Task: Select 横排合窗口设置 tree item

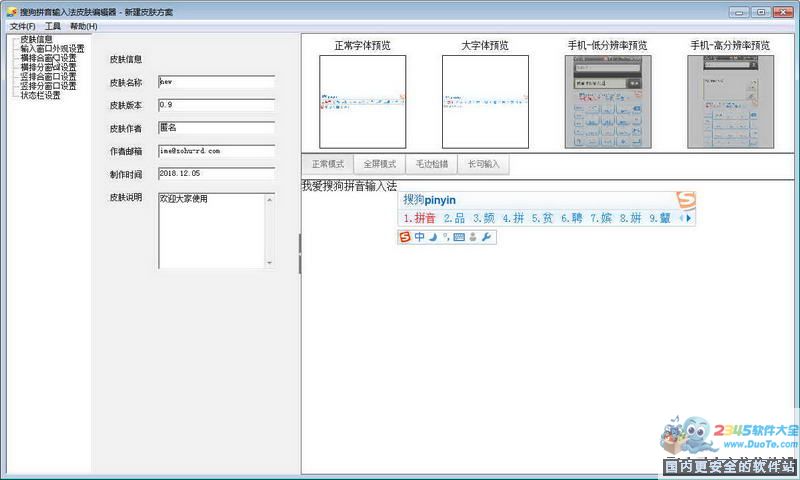Action: (x=48, y=58)
